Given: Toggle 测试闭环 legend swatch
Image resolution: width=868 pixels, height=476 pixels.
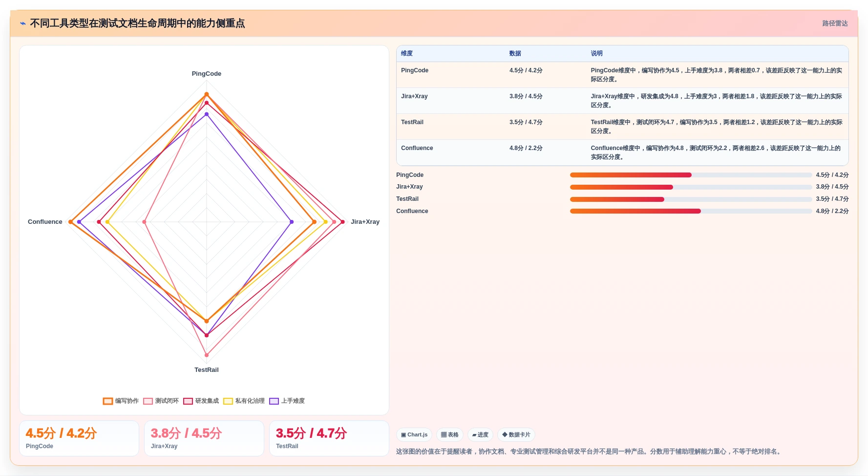Looking at the screenshot, I should 148,401.
